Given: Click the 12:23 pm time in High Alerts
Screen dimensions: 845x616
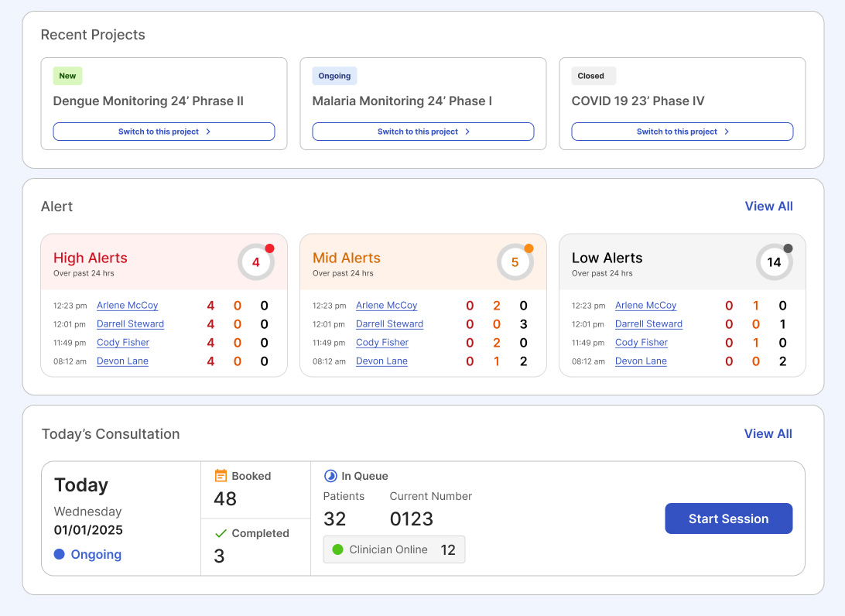Looking at the screenshot, I should click(70, 306).
